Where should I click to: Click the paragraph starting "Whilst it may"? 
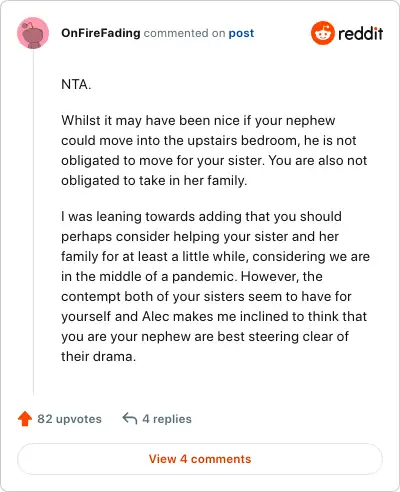214,150
